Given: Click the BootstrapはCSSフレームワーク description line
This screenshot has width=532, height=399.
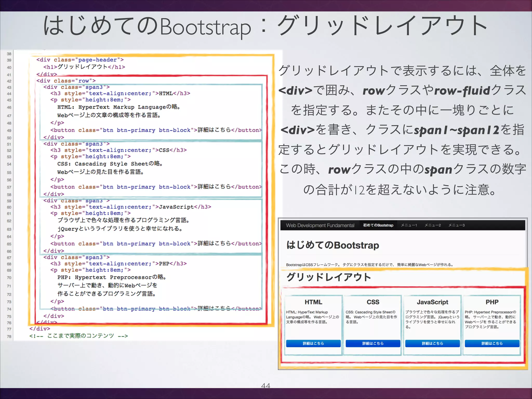Looking at the screenshot, I should point(370,265).
